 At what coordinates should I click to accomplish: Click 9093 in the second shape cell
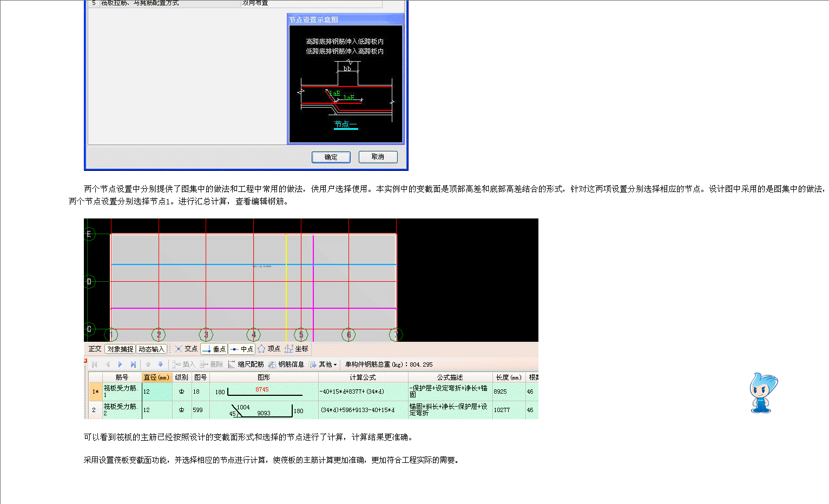click(264, 413)
